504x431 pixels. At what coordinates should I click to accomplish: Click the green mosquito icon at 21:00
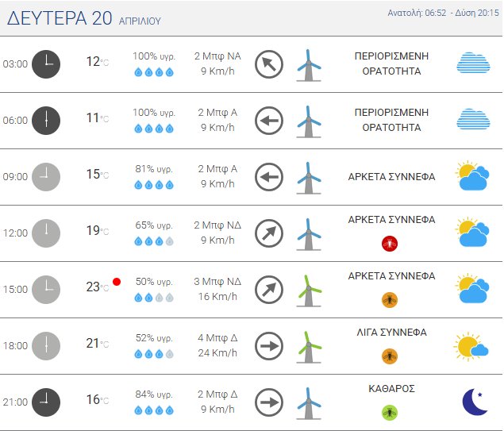[390, 413]
